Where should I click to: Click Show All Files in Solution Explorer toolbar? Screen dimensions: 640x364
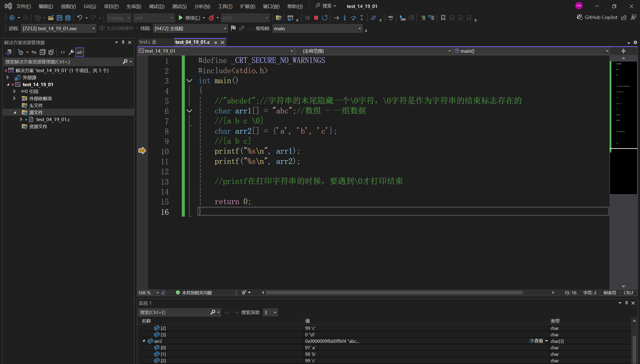[x=51, y=52]
